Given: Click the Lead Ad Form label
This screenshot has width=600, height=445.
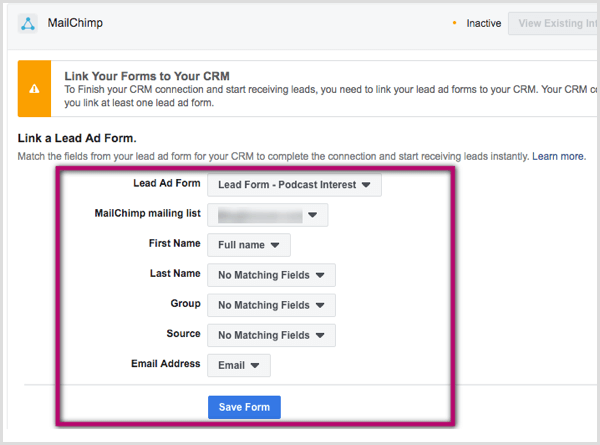Looking at the screenshot, I should [x=167, y=183].
